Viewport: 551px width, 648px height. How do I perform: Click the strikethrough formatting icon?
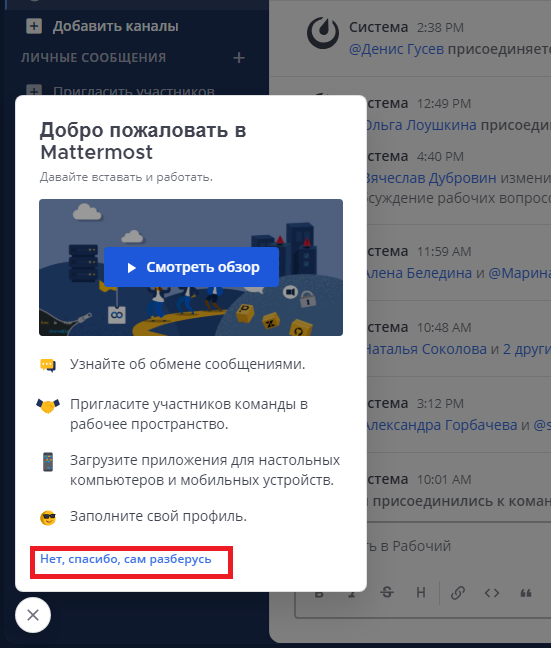[387, 593]
